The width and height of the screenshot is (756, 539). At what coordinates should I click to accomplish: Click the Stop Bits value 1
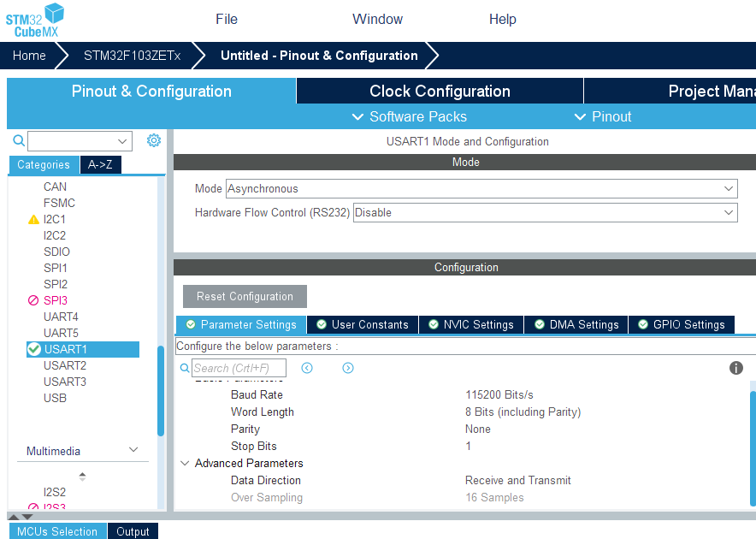(x=468, y=446)
